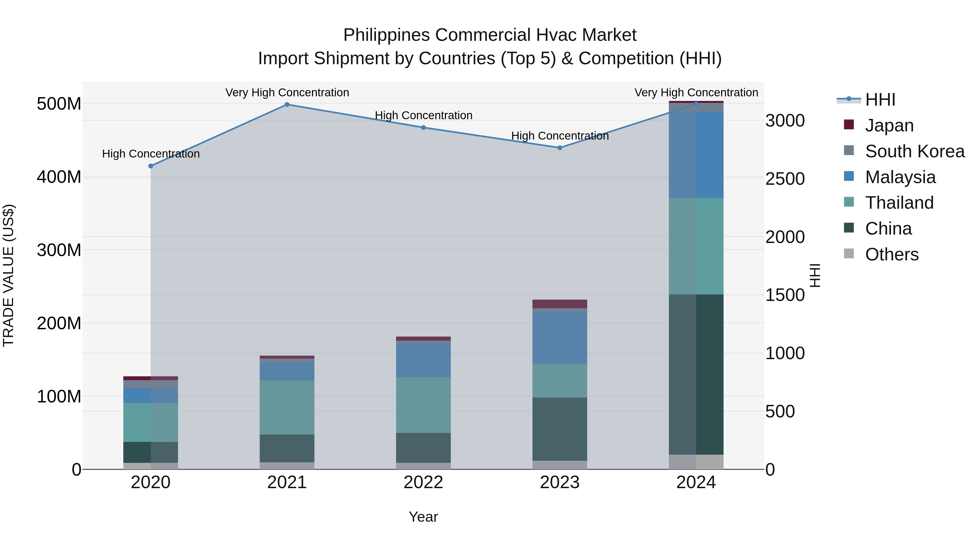Click the 2022 x-axis tick label

point(423,482)
